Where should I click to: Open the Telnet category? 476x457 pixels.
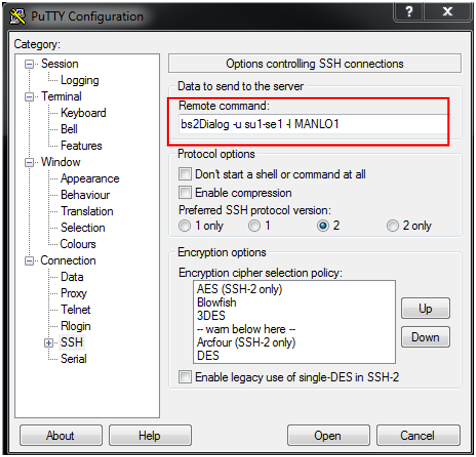click(x=76, y=310)
